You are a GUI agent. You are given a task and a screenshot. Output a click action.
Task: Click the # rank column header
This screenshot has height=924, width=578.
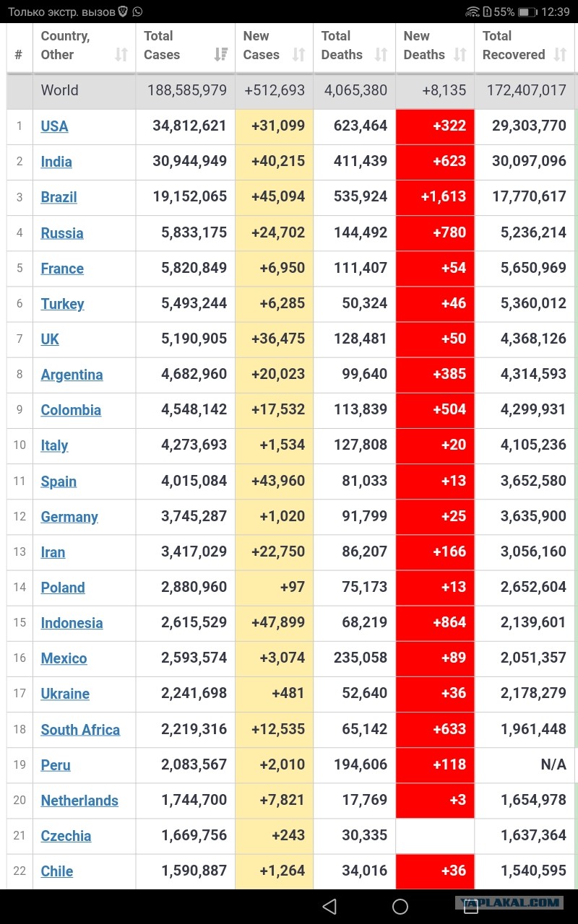coord(19,48)
